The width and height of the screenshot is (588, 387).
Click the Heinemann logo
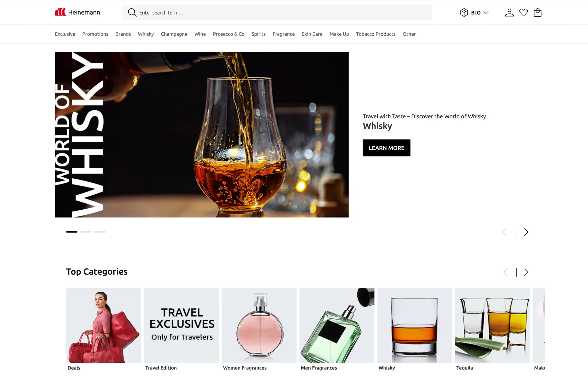[x=77, y=12]
